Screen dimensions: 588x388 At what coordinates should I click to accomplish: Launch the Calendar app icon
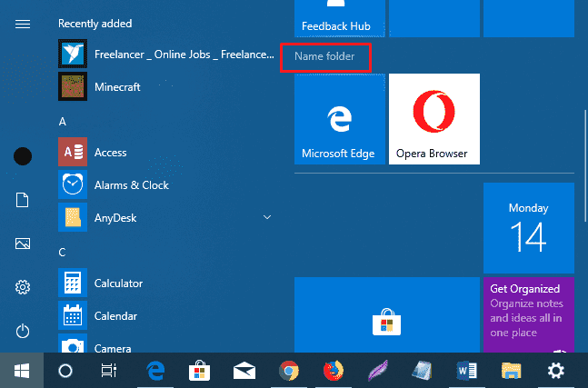point(73,315)
